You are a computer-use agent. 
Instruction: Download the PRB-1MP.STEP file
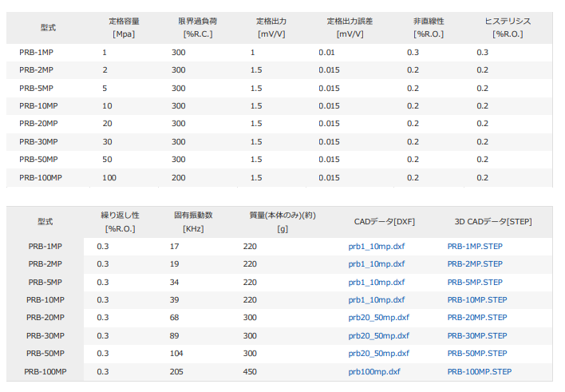coord(475,247)
